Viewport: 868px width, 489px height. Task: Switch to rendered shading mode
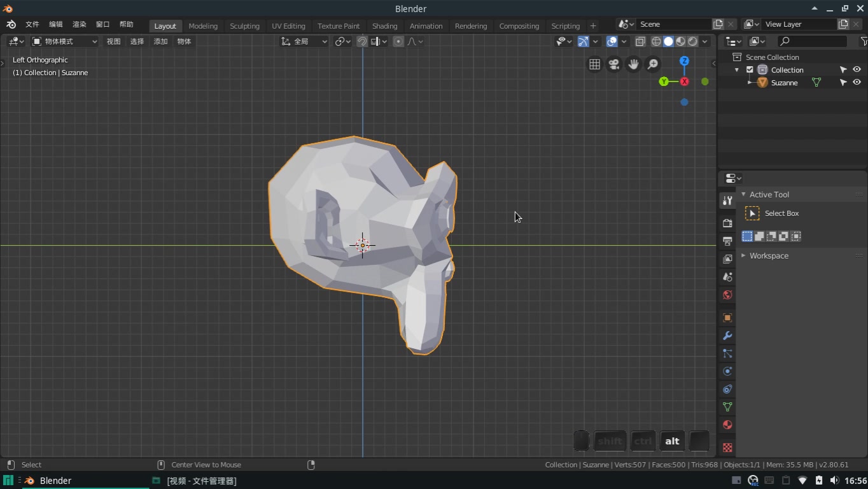pyautogui.click(x=692, y=41)
